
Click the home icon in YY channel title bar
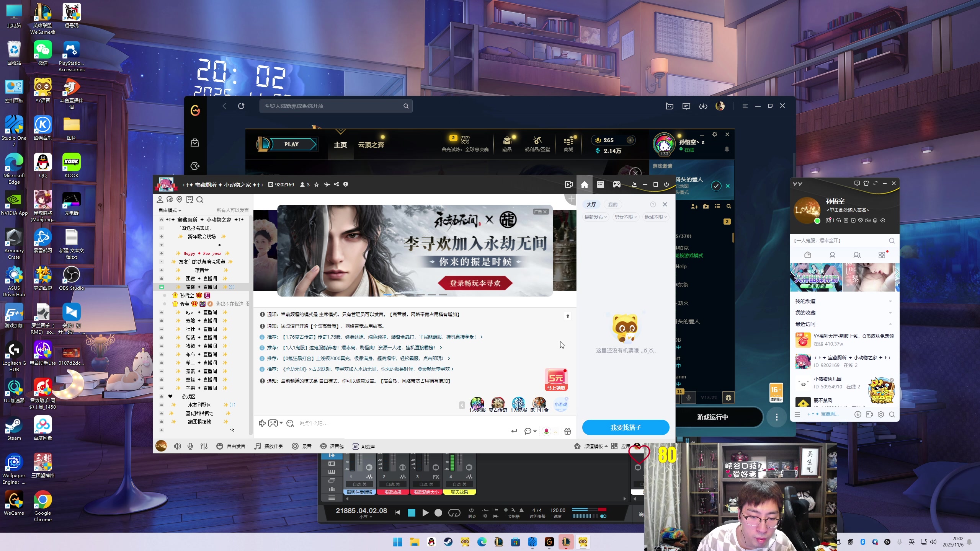click(584, 184)
